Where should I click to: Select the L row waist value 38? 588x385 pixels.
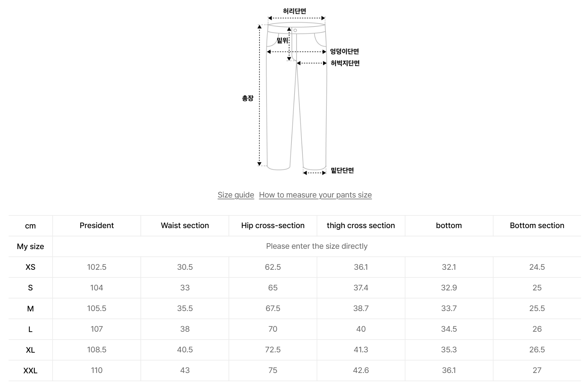pos(185,329)
